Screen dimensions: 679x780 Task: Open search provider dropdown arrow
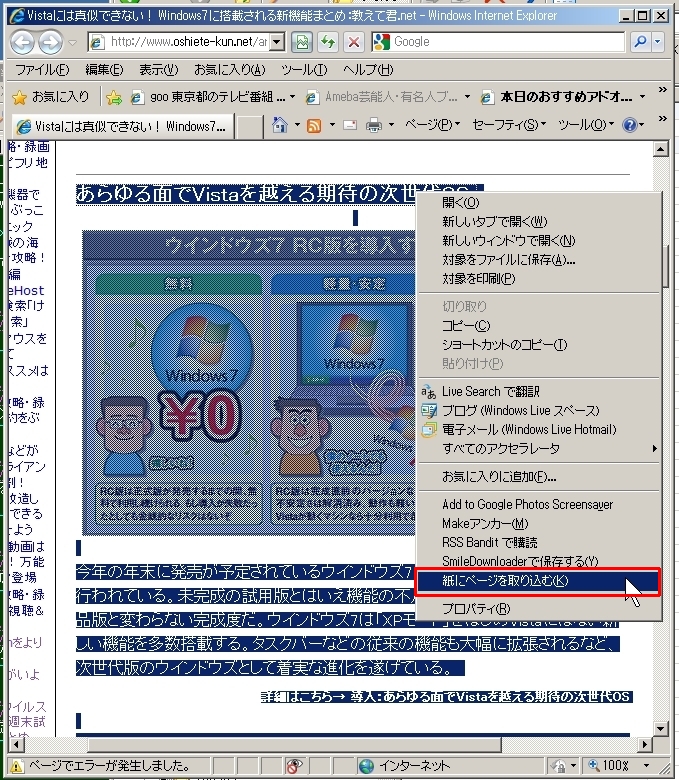[x=658, y=42]
